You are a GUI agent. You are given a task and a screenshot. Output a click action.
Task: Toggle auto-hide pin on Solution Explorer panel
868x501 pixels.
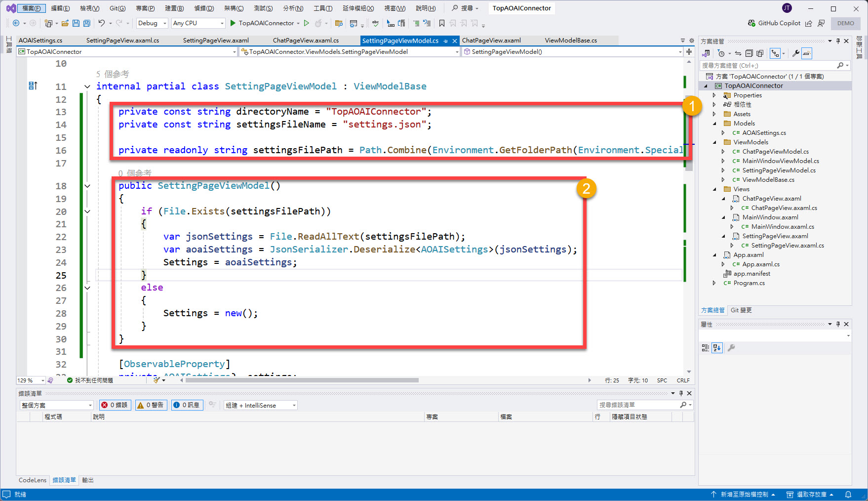[x=838, y=41]
